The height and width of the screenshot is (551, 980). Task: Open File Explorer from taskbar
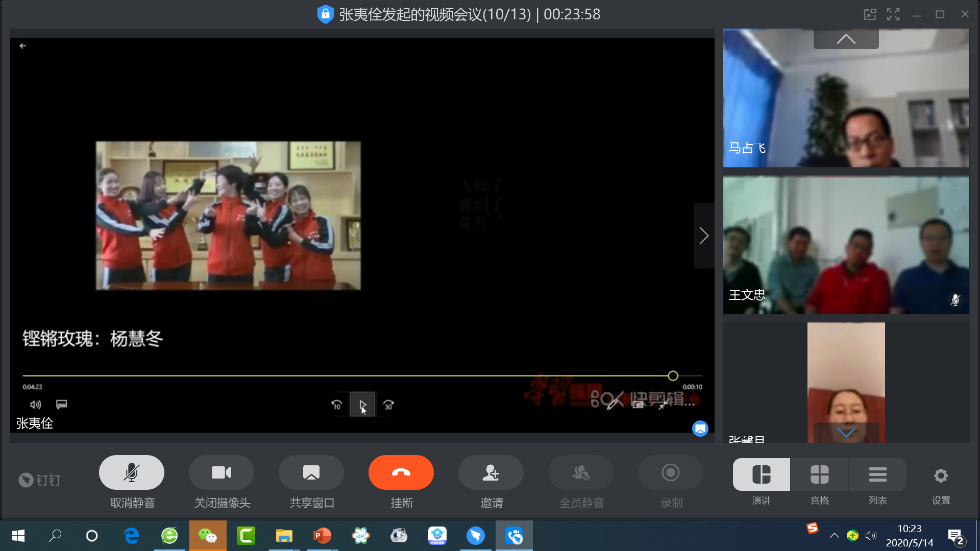284,536
